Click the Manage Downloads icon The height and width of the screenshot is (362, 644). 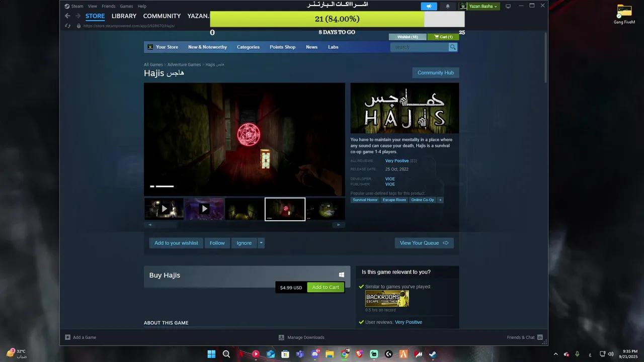[282, 337]
